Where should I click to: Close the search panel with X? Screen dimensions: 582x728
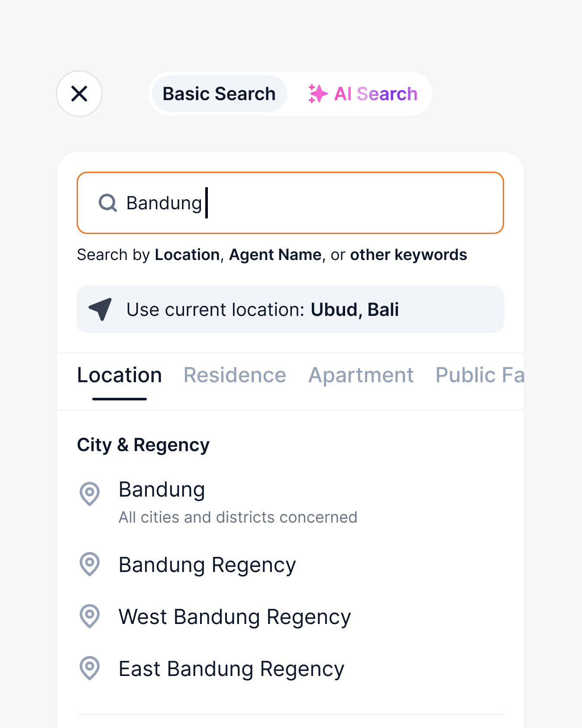click(79, 94)
